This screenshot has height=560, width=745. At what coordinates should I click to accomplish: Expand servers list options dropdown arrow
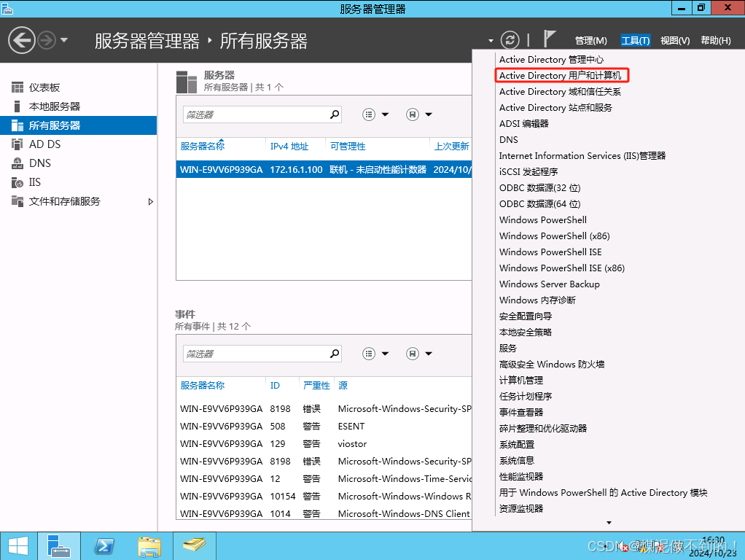tap(386, 114)
